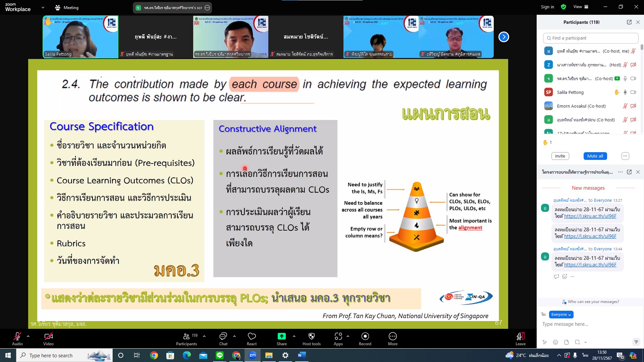This screenshot has width=644, height=362.
Task: Open the Chat button in meeting toolbar
Action: (x=223, y=339)
